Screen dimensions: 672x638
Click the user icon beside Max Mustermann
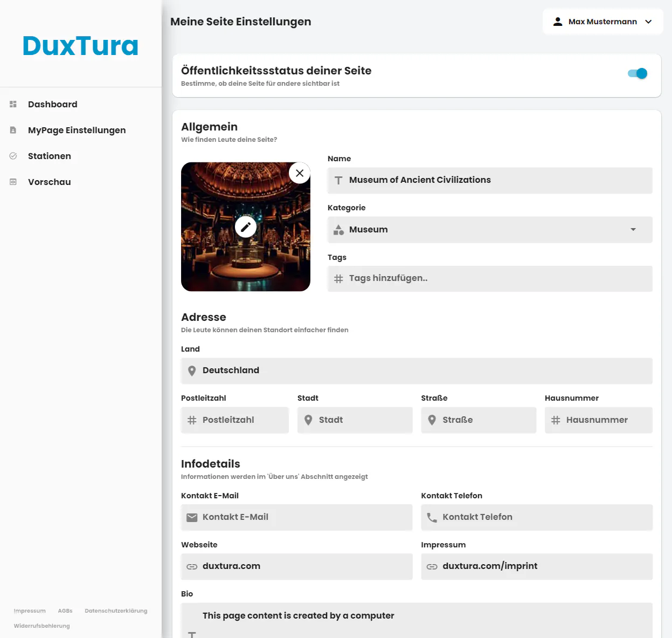558,22
